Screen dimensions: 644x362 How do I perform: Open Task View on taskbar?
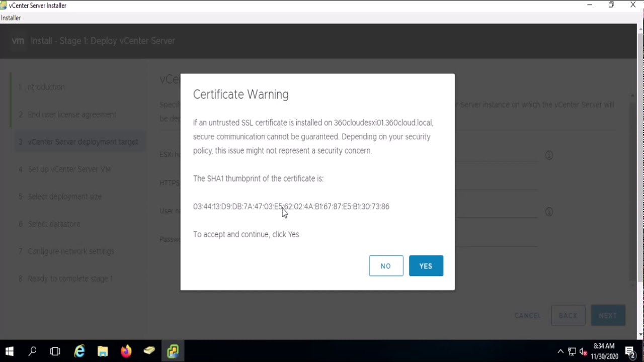click(x=55, y=351)
